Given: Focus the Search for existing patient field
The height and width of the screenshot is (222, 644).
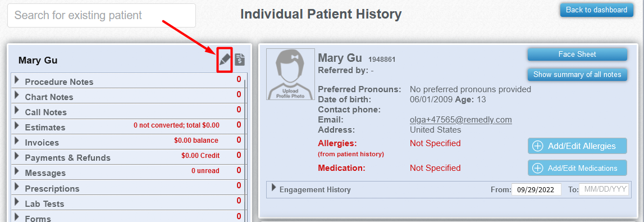Looking at the screenshot, I should click(102, 16).
